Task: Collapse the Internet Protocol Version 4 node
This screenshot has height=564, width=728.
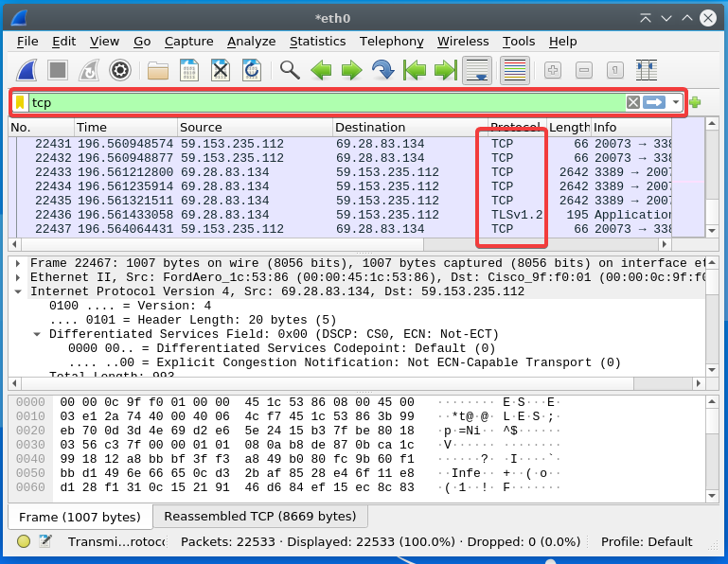Action: [x=18, y=291]
